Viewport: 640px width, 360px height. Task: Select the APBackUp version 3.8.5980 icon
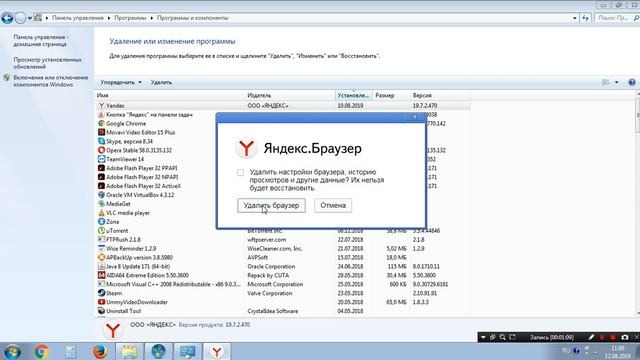coord(101,258)
